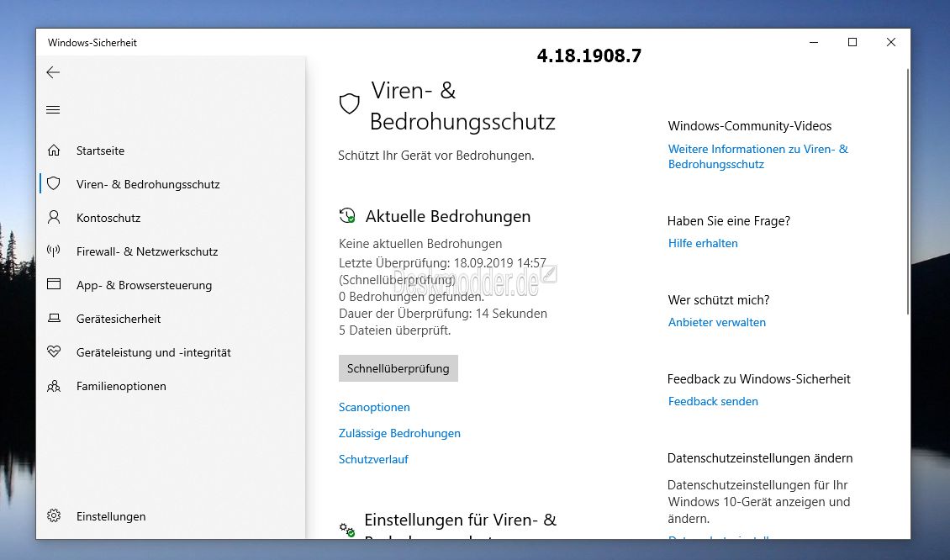This screenshot has height=560, width=950.
Task: Click 'Feedback zu Windows-Sicherheit' heading
Action: [759, 379]
